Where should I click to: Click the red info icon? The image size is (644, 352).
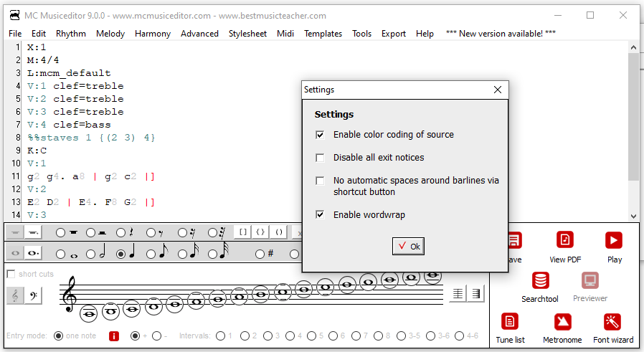[x=114, y=336]
